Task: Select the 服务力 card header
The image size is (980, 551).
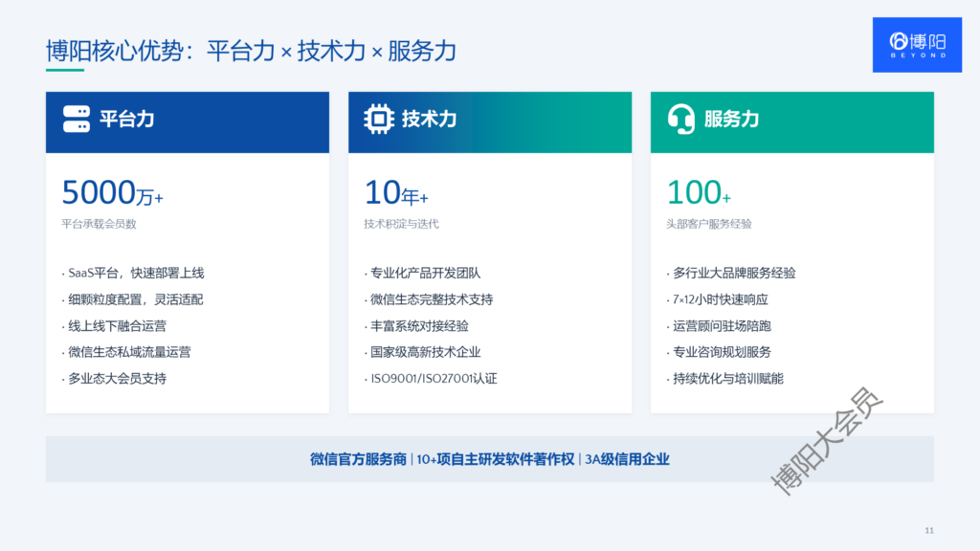Action: (x=791, y=122)
